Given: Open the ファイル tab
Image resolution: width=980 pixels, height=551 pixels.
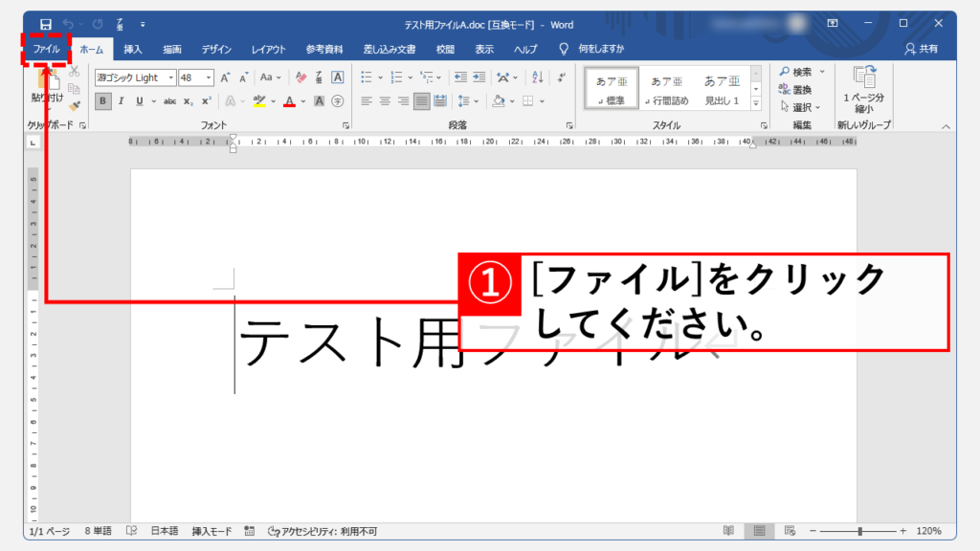Looking at the screenshot, I should point(46,49).
